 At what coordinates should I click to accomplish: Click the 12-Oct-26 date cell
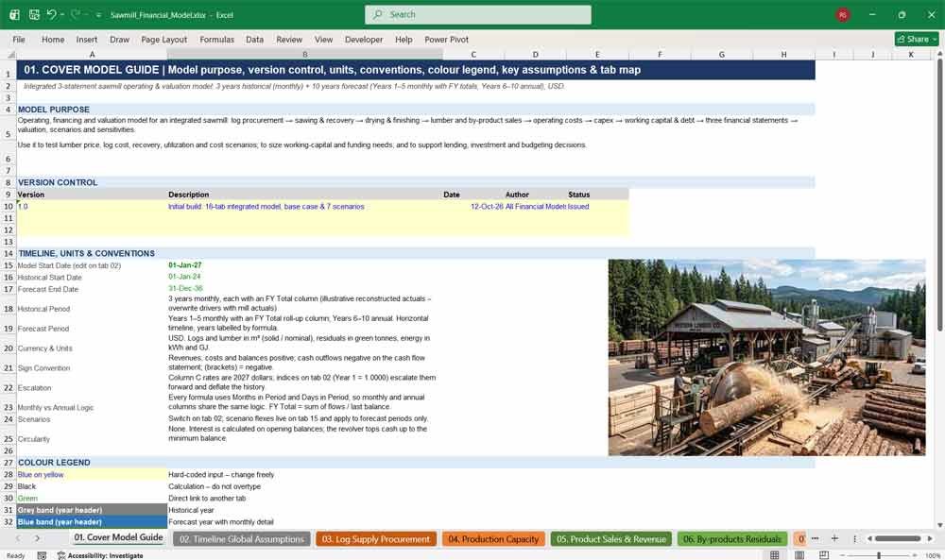point(473,207)
